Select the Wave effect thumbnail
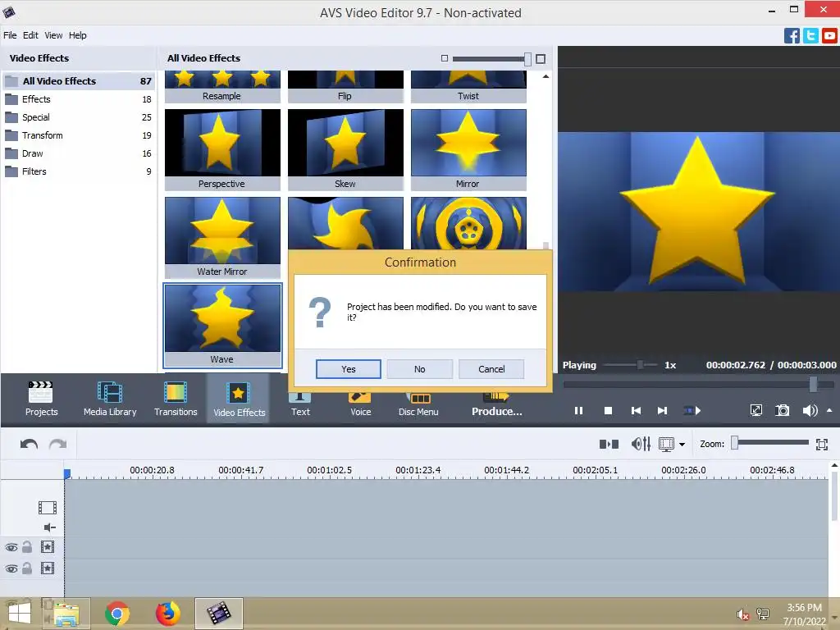Image resolution: width=840 pixels, height=630 pixels. pyautogui.click(x=222, y=326)
